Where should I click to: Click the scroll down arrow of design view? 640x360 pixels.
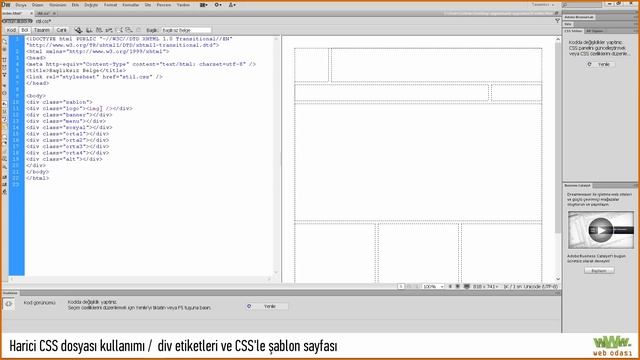click(558, 279)
